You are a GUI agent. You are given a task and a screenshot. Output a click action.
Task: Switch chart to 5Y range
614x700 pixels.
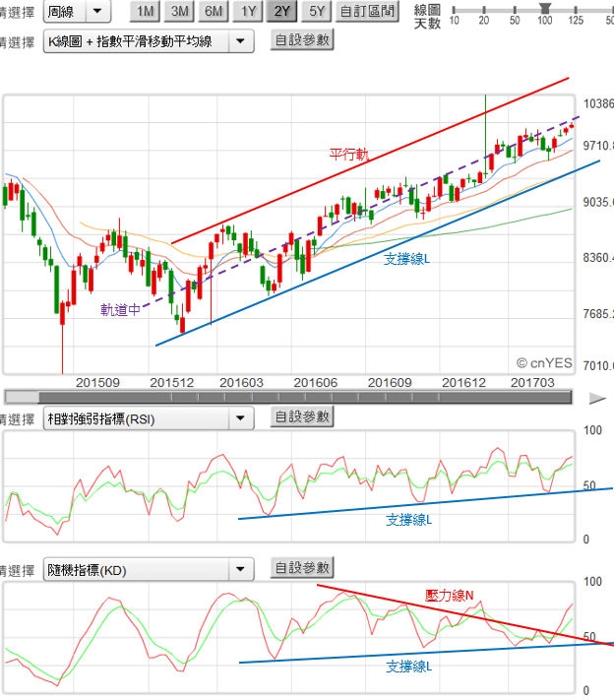317,12
